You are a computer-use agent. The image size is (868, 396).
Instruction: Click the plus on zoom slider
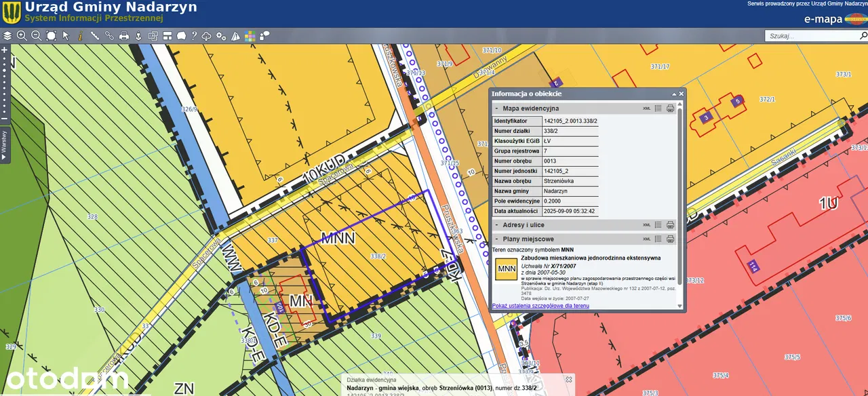[x=4, y=50]
